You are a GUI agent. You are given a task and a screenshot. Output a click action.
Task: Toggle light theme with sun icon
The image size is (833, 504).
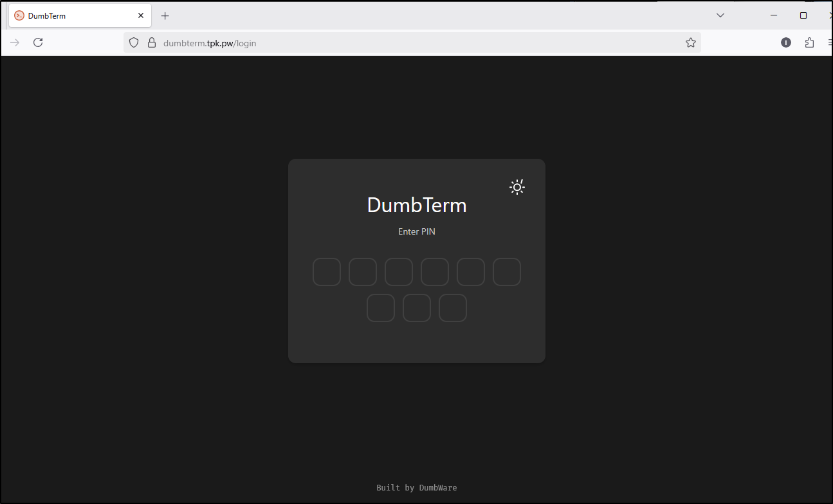(x=517, y=187)
